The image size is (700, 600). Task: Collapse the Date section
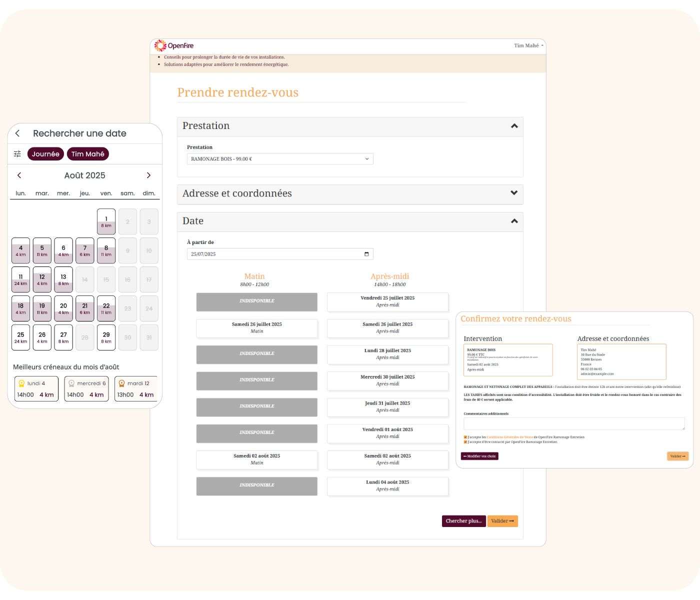coord(514,221)
